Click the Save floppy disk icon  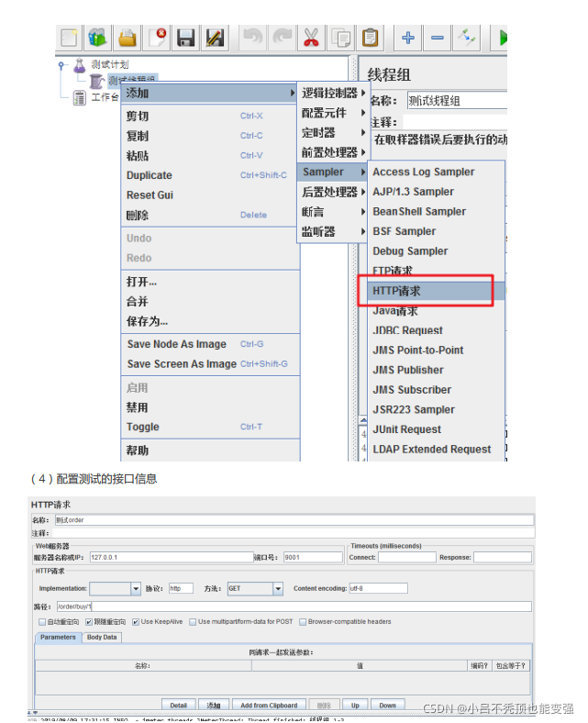tap(185, 38)
